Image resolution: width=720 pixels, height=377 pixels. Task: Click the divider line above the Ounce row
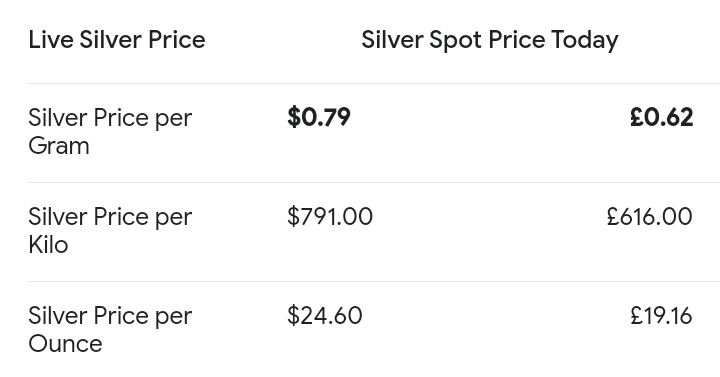tap(374, 281)
